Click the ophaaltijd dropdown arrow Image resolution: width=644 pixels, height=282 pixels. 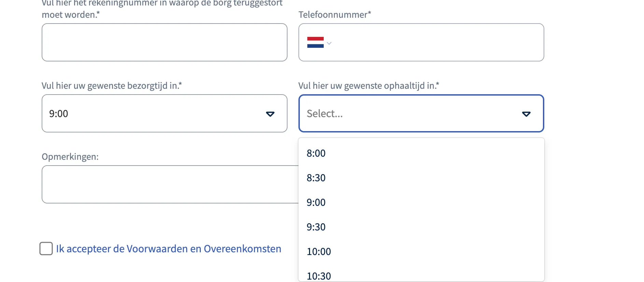click(x=526, y=114)
